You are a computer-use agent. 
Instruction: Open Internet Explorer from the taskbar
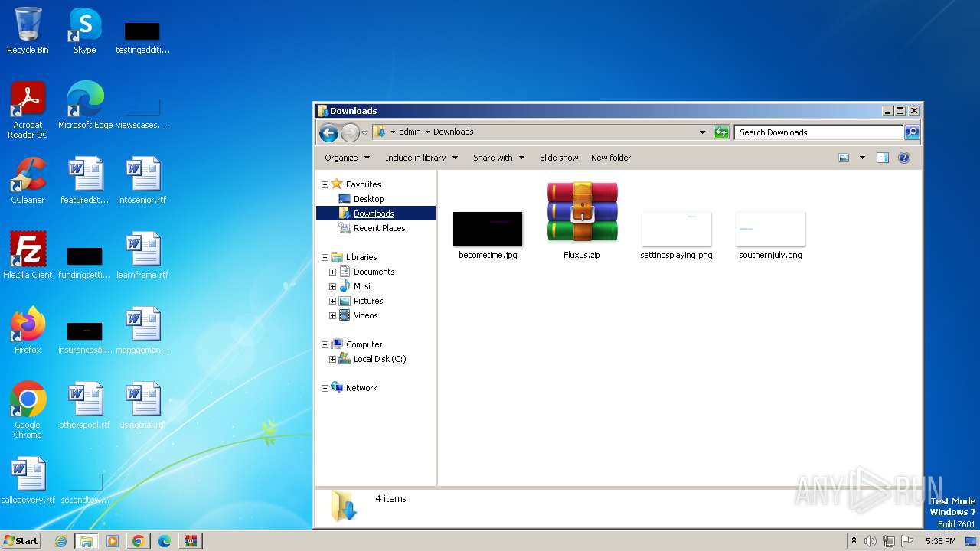(61, 541)
